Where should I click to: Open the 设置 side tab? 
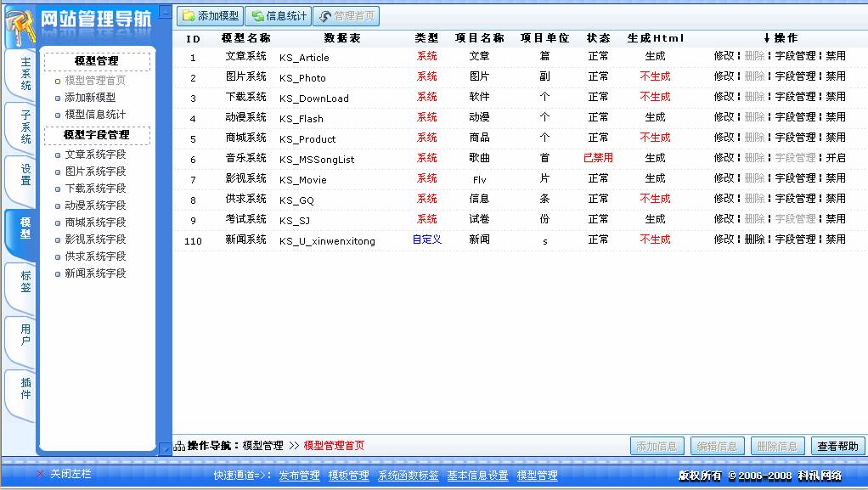(x=25, y=174)
